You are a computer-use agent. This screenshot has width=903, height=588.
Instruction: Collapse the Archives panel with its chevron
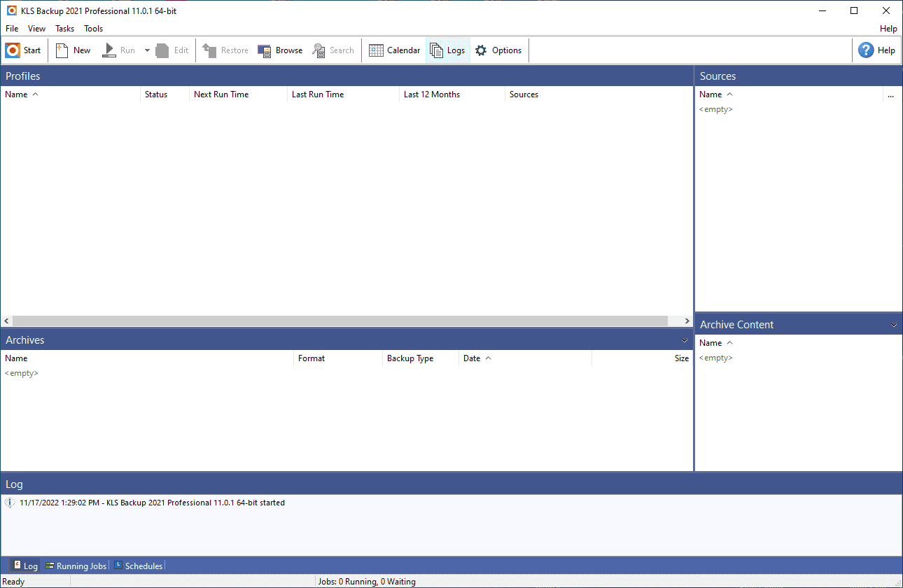pyautogui.click(x=684, y=340)
